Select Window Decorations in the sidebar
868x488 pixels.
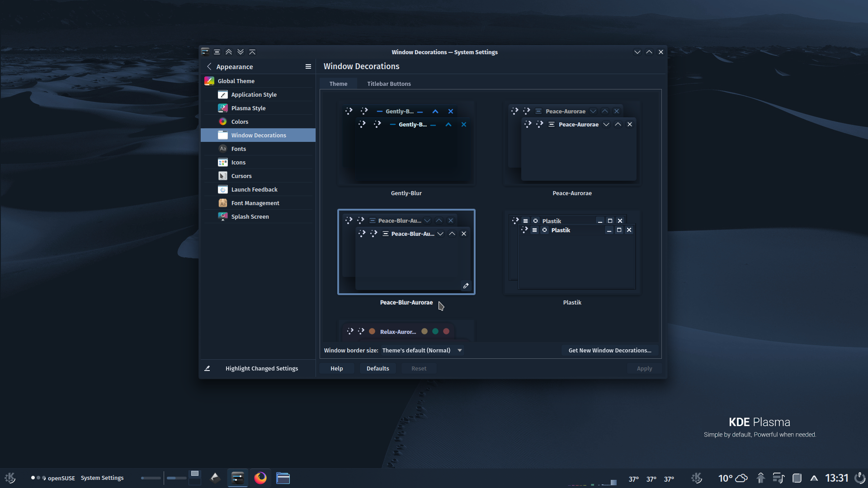coord(258,135)
